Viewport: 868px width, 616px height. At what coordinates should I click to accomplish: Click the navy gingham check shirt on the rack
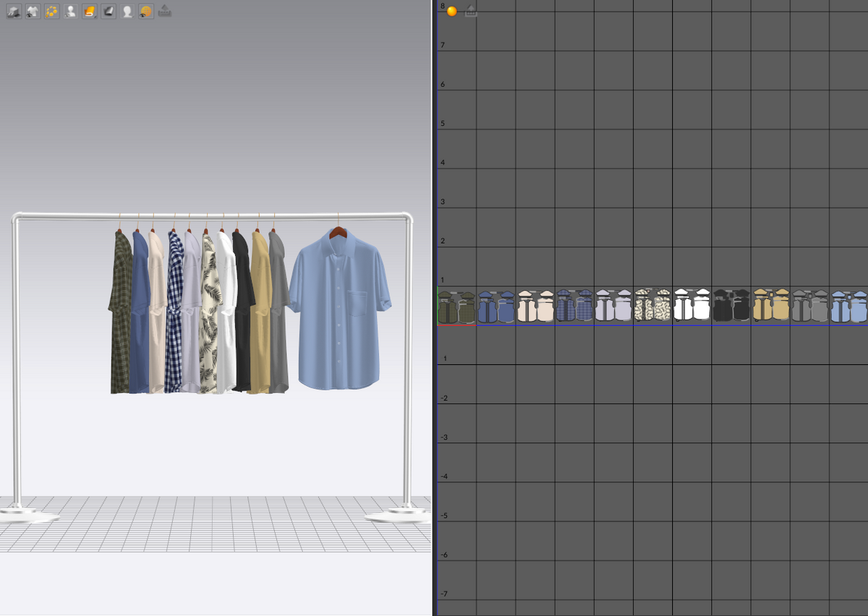(174, 311)
